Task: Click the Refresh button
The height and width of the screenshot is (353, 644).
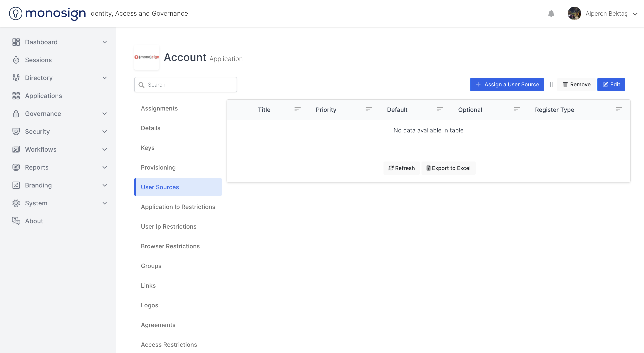Action: point(401,168)
